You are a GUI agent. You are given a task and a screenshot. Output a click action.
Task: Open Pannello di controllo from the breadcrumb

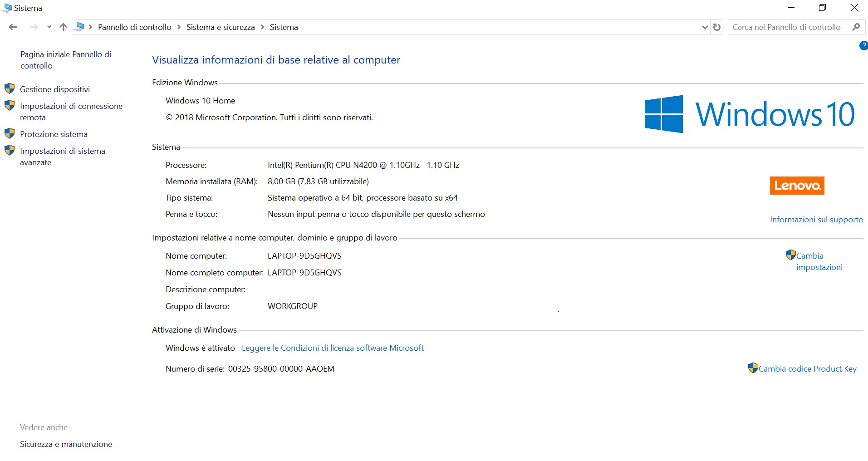coord(135,27)
